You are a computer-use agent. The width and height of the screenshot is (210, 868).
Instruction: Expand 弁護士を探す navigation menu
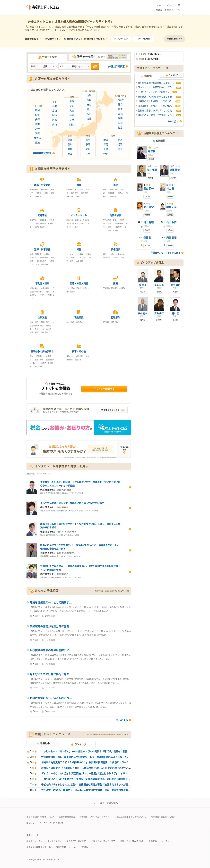(33, 39)
